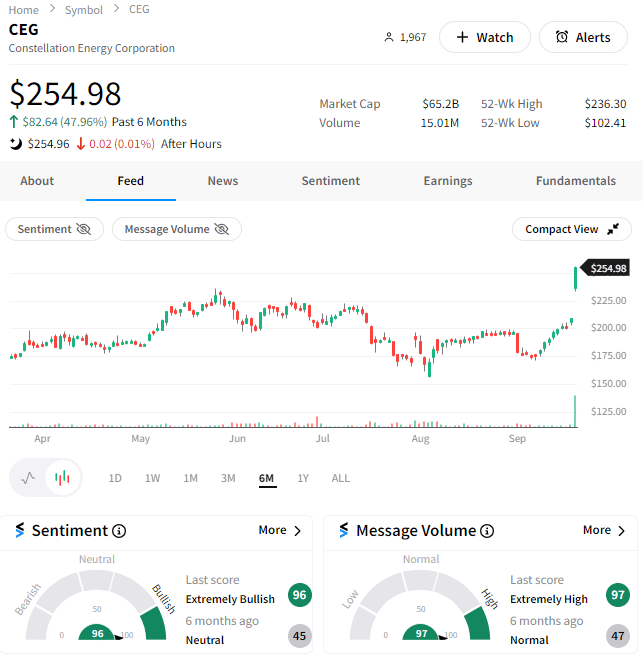Set chart range to 1Y
643x656 pixels.
303,478
